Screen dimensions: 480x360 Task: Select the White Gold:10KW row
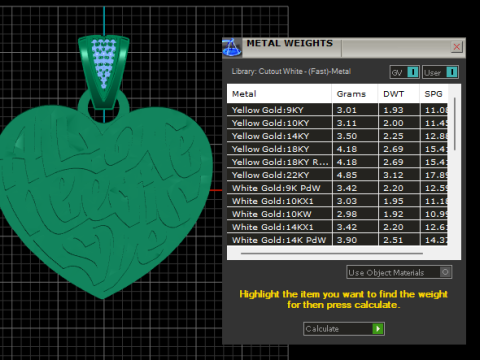tap(337, 214)
